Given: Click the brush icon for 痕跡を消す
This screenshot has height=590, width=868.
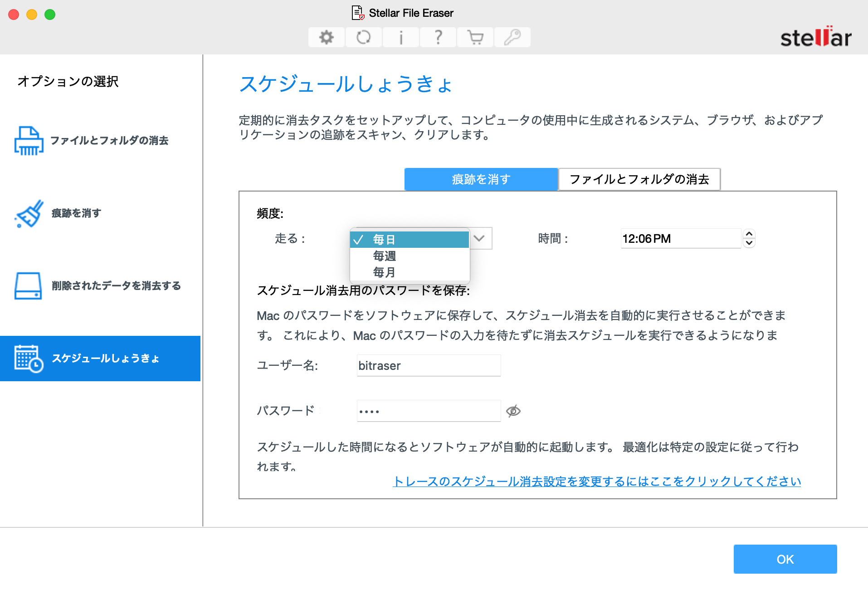Looking at the screenshot, I should tap(29, 213).
